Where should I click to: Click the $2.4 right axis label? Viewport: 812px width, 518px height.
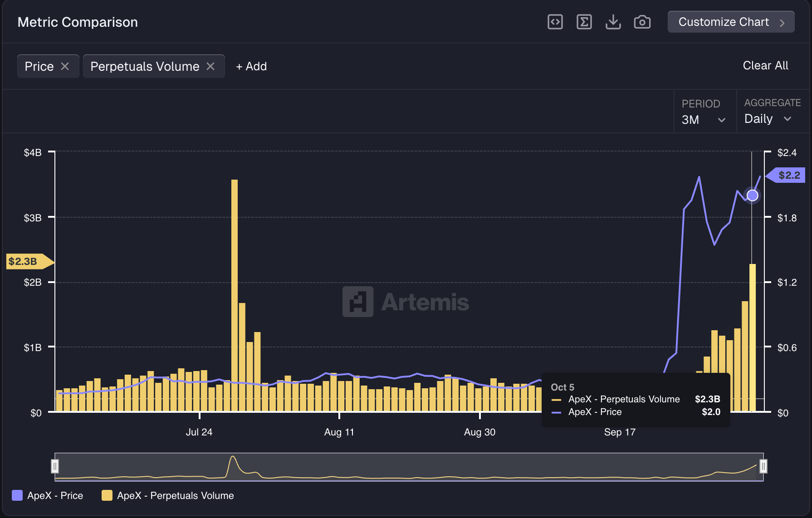787,152
